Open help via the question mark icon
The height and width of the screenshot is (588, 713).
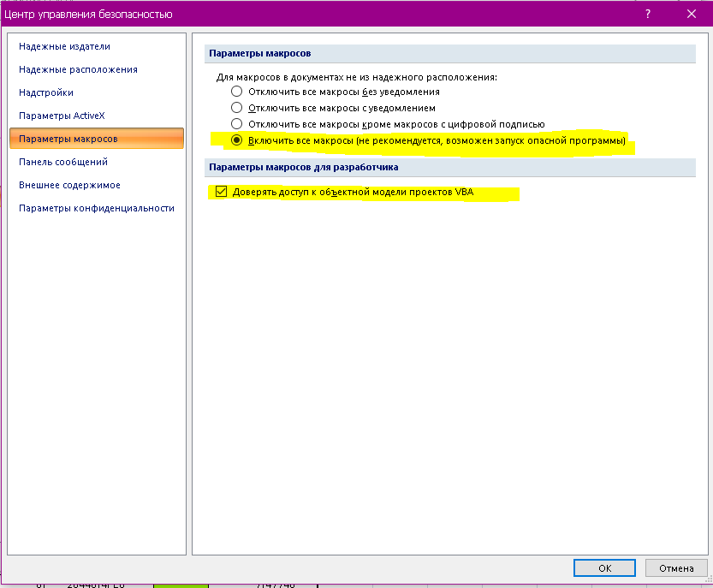(x=646, y=14)
